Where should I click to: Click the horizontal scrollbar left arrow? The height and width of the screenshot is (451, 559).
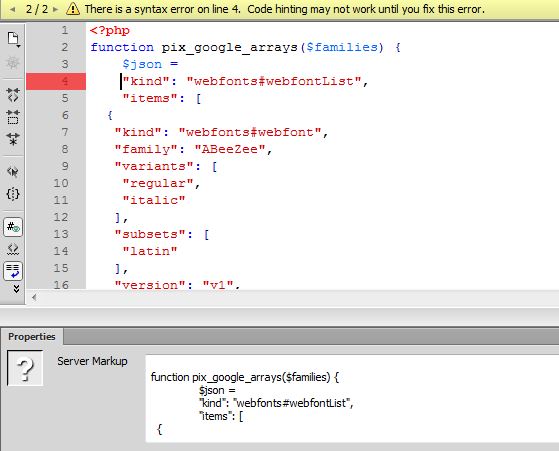click(x=34, y=297)
